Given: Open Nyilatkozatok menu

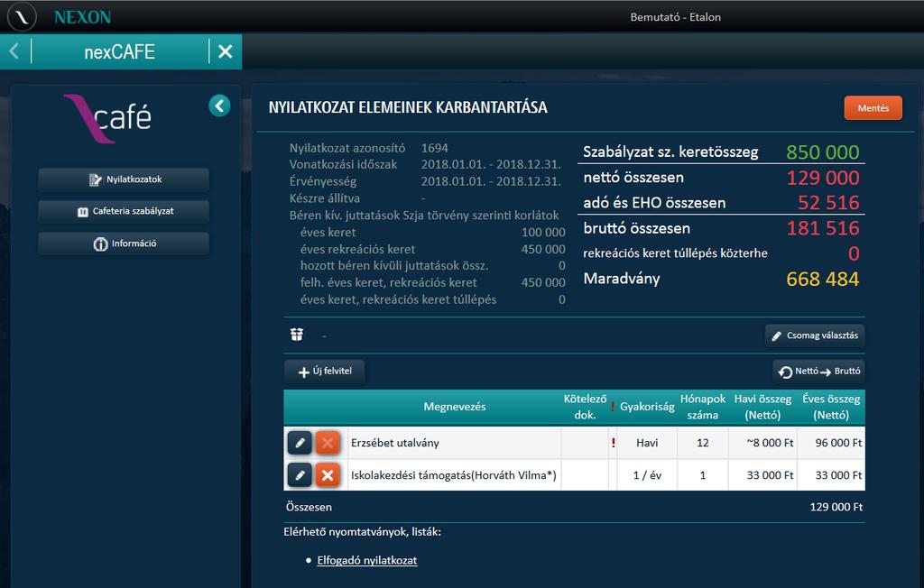Looking at the screenshot, I should (124, 179).
